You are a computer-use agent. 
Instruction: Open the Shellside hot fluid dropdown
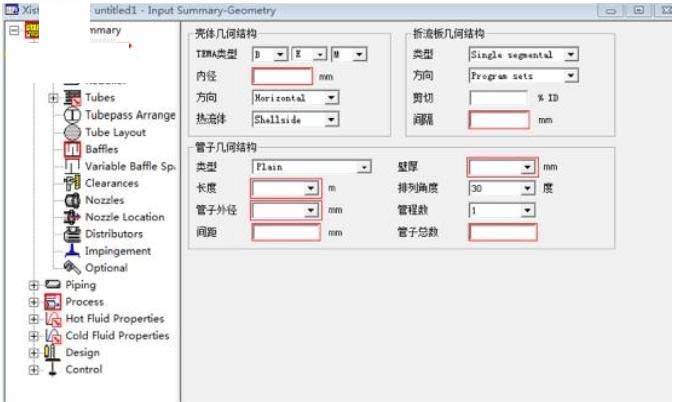tap(295, 120)
